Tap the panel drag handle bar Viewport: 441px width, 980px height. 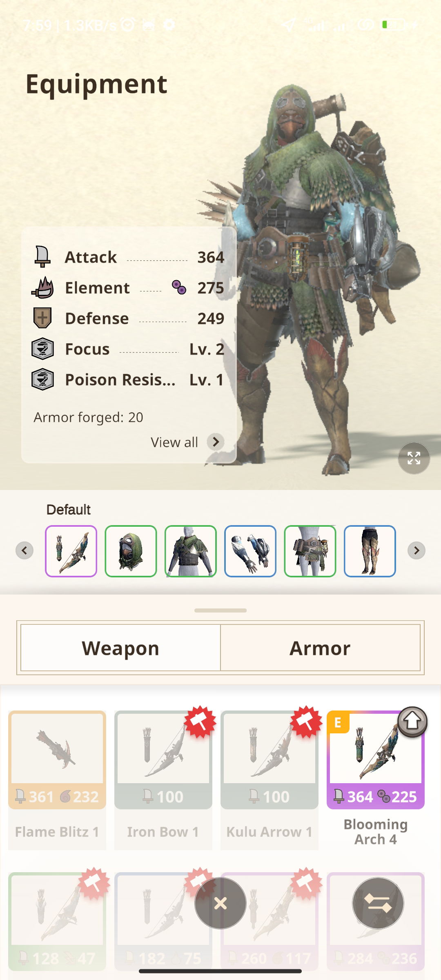220,610
